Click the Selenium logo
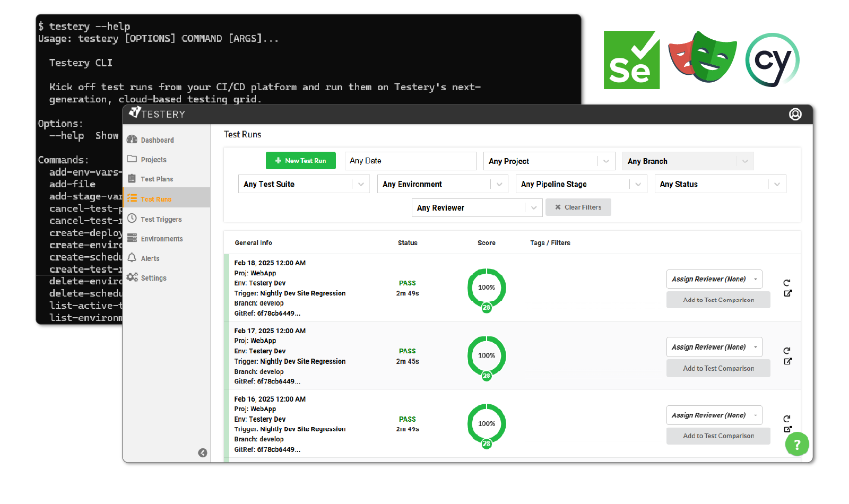849x504 pixels. (x=631, y=60)
